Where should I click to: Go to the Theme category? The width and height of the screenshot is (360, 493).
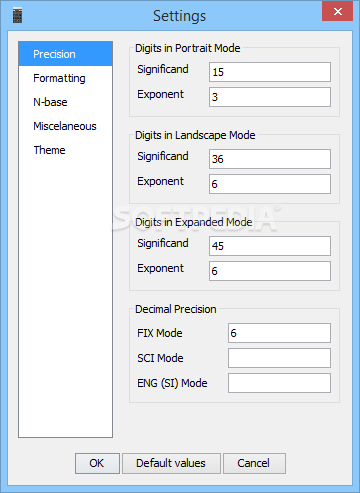66,150
